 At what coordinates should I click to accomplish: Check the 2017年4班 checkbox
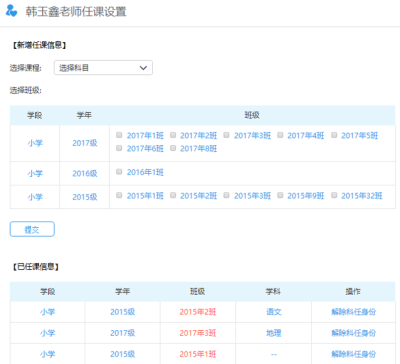pos(280,135)
